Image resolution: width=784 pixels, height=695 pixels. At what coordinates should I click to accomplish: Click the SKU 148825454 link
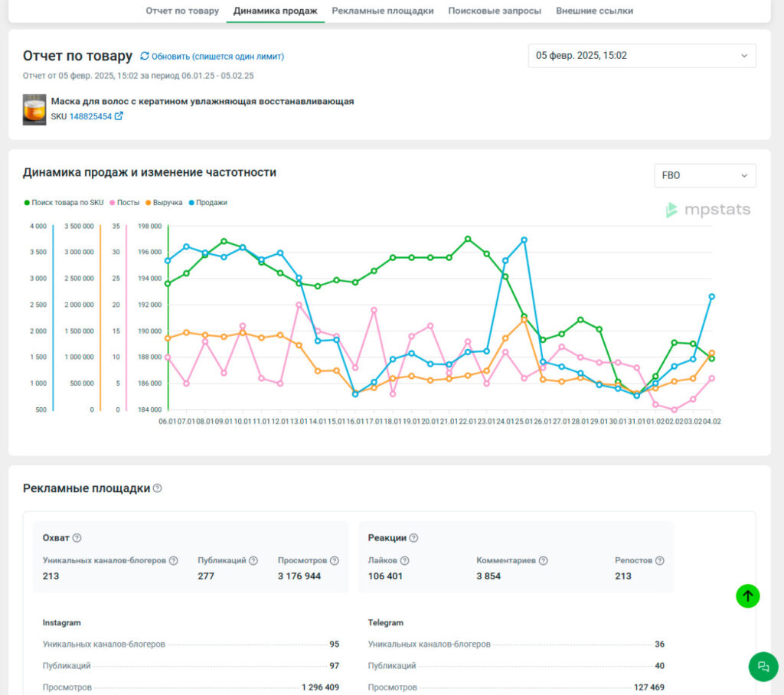tap(90, 116)
